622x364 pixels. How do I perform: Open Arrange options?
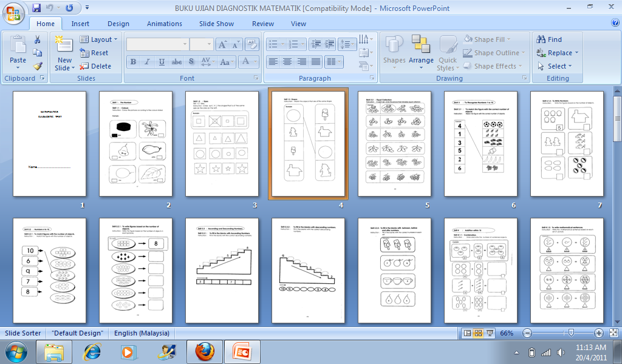421,52
